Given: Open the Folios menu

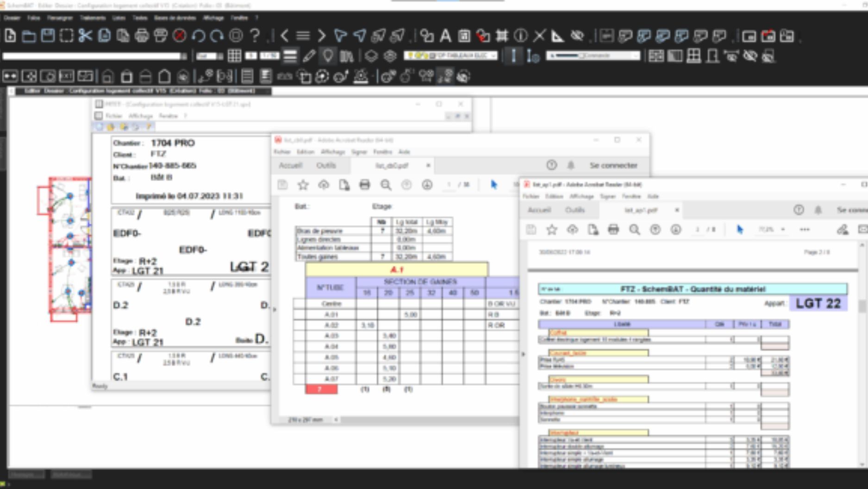Looking at the screenshot, I should (33, 18).
